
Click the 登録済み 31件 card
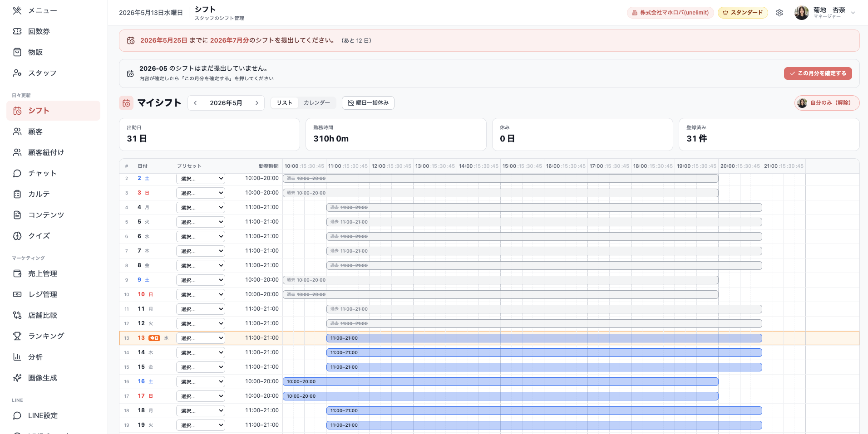(769, 135)
